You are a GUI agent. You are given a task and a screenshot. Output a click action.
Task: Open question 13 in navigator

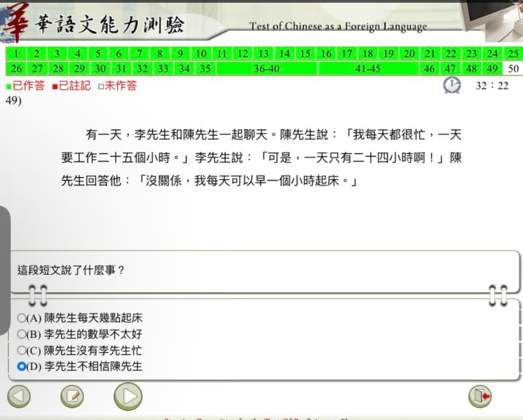pos(264,54)
